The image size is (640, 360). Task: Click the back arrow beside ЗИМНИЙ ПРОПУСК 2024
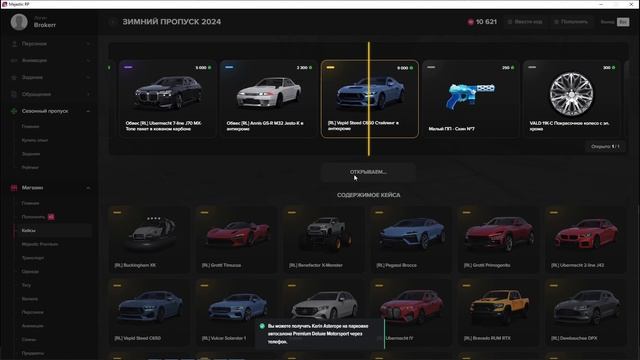tap(113, 22)
